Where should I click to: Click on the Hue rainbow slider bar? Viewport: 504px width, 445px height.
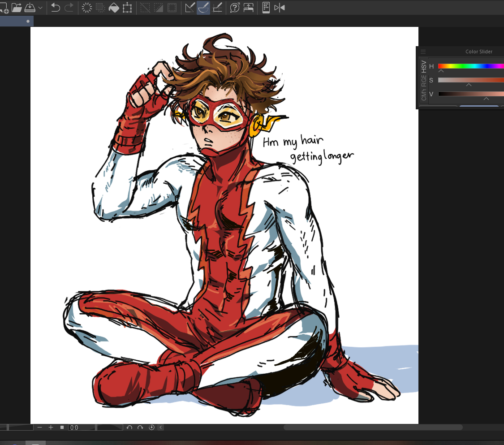point(470,66)
